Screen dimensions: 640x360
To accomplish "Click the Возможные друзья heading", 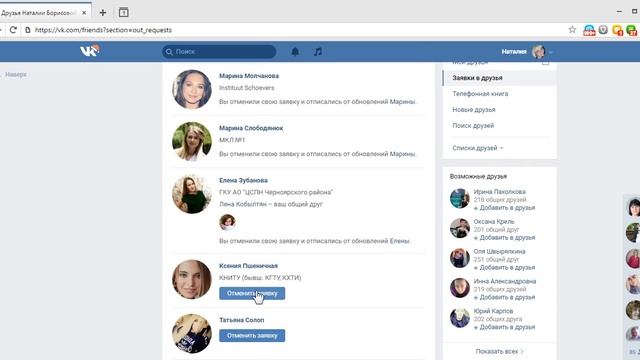I will [478, 176].
